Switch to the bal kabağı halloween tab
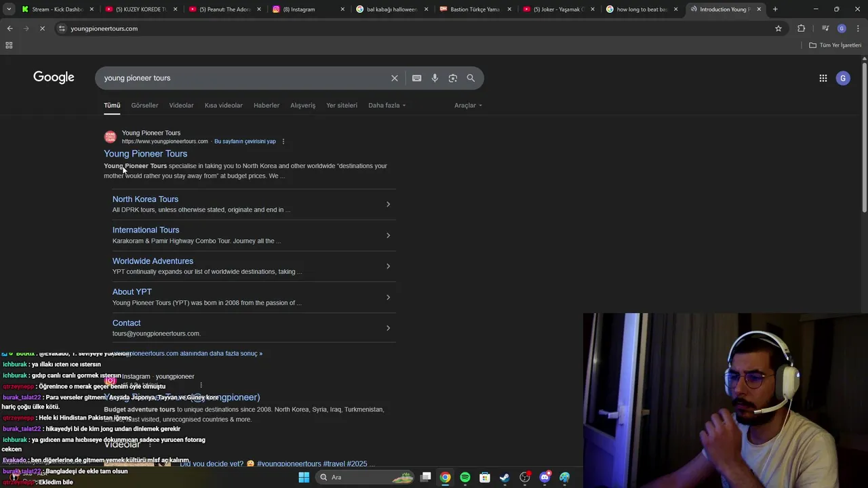 [x=391, y=9]
